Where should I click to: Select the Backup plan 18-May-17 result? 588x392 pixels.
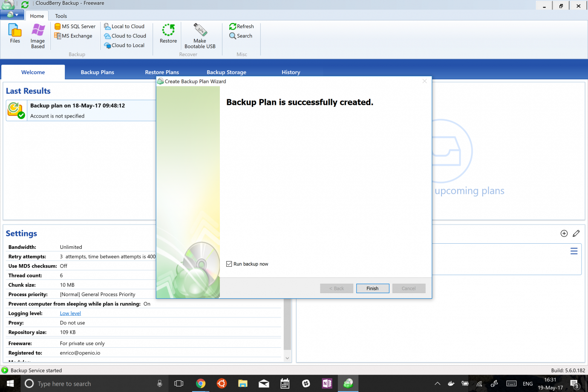pyautogui.click(x=81, y=110)
